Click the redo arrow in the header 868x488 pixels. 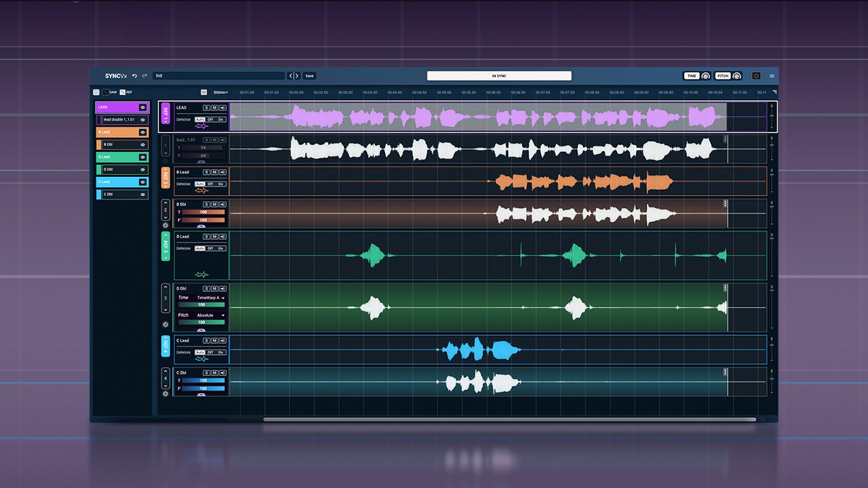tap(144, 76)
